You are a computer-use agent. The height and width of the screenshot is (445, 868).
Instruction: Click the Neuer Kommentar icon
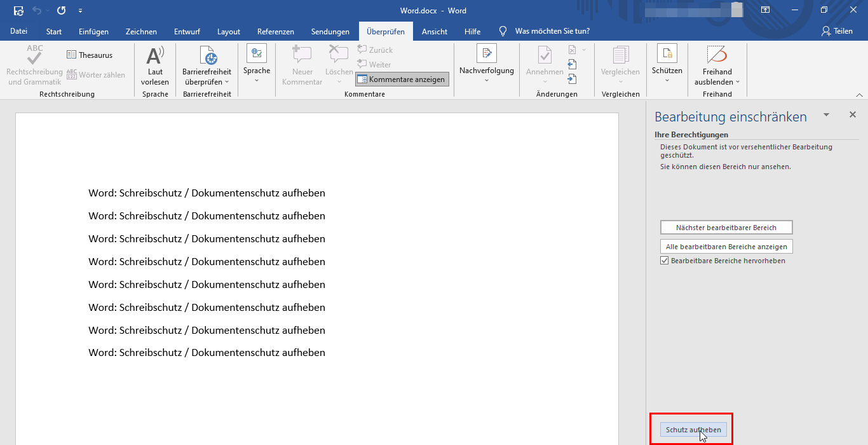pyautogui.click(x=302, y=55)
